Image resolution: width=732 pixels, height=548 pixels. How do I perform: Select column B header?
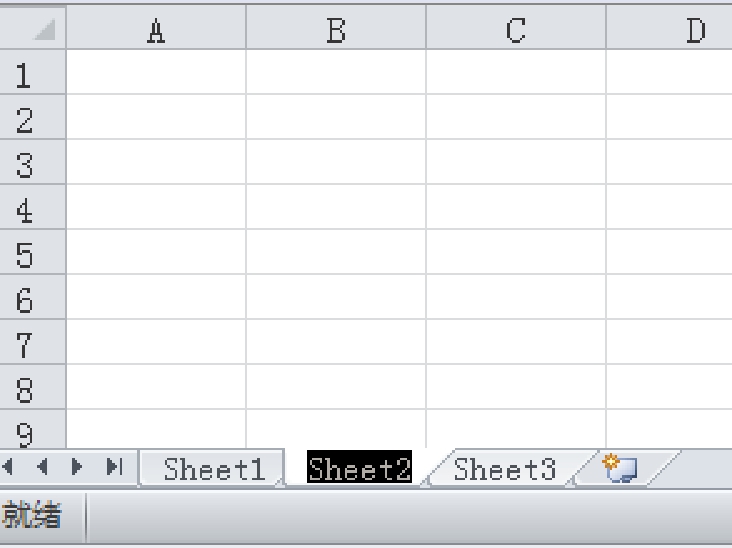[x=336, y=27]
